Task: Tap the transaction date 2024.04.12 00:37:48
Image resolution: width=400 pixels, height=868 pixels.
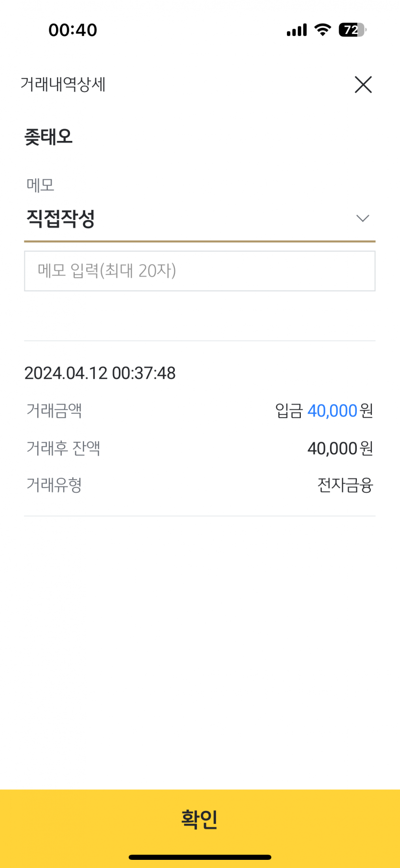Action: 100,373
